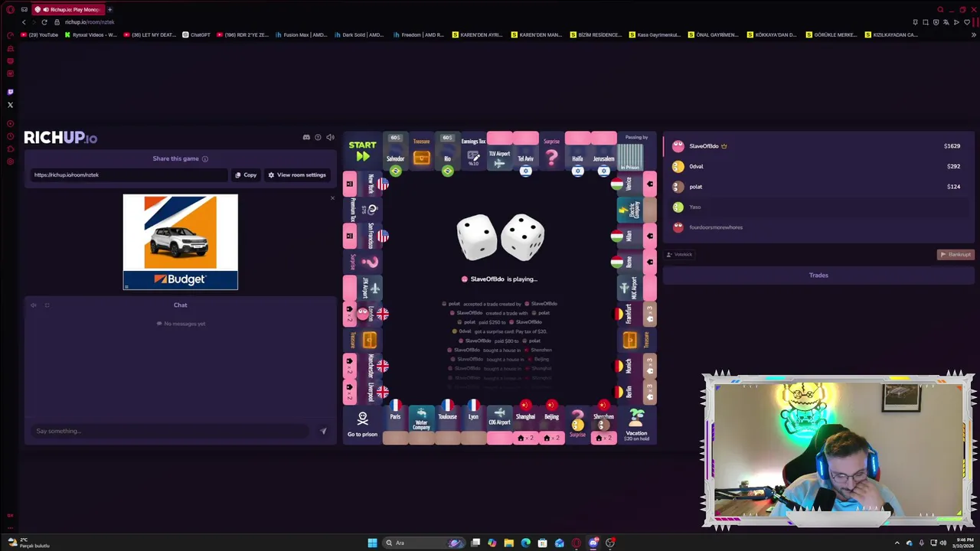Open the Jerusalem property tile
The width and height of the screenshot is (980, 551).
coord(603,152)
